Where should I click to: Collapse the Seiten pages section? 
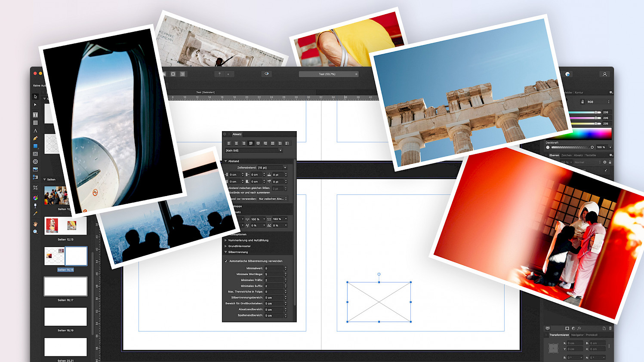[44, 180]
